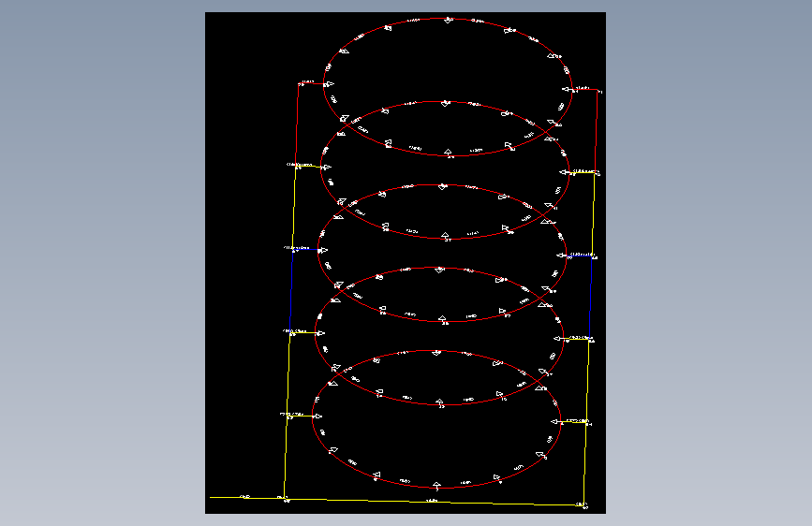
Task: Select the red vertical segment at upper left
Action: click(297, 124)
